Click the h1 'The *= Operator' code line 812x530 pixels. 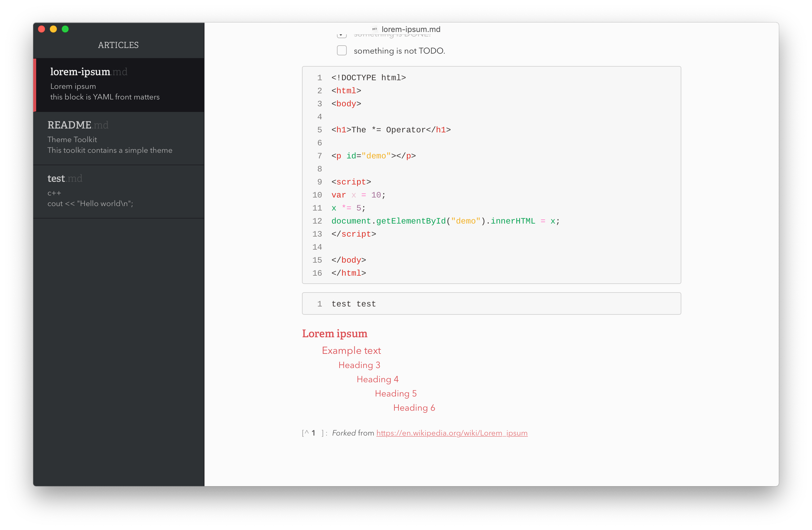391,130
